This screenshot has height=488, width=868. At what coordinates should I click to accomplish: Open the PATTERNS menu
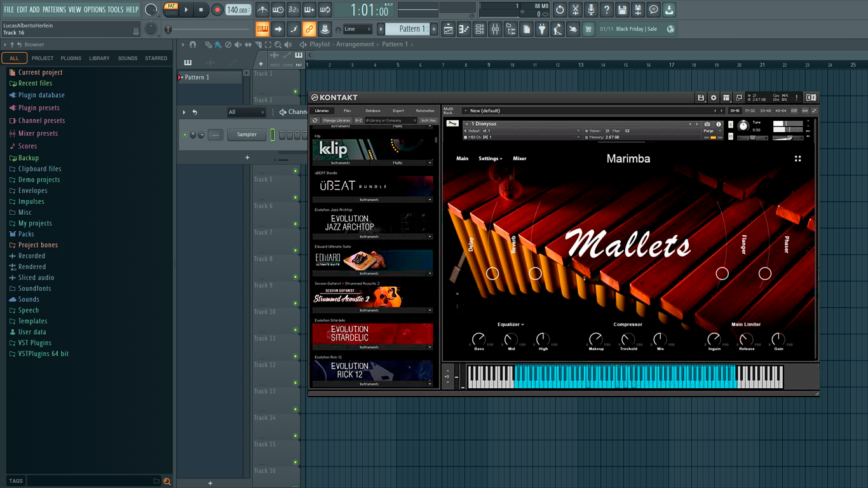pos(54,10)
